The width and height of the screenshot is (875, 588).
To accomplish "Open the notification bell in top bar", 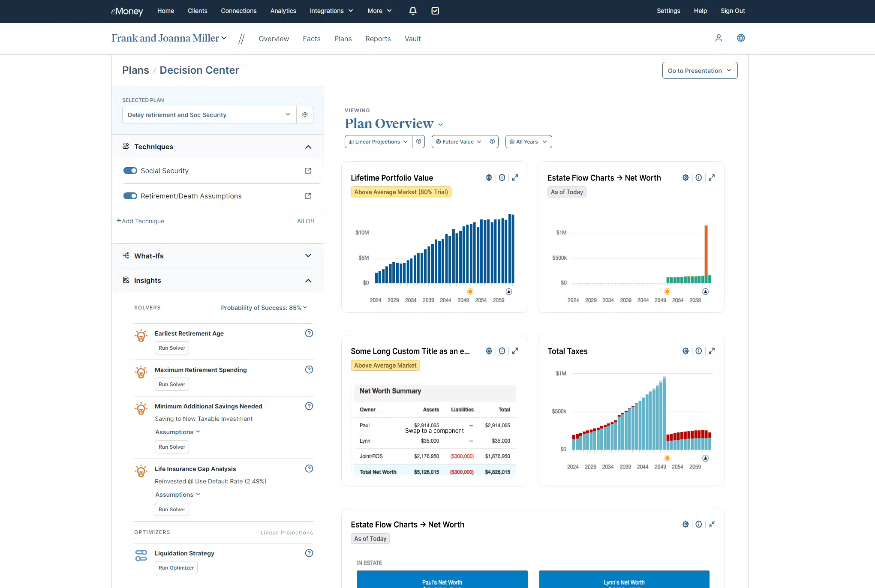I will click(x=412, y=10).
